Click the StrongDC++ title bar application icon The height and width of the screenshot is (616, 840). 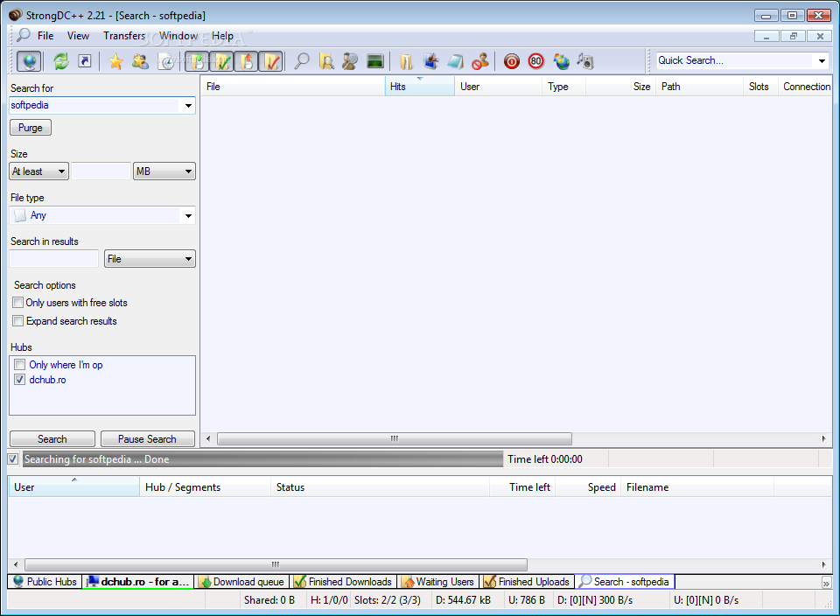[x=16, y=15]
